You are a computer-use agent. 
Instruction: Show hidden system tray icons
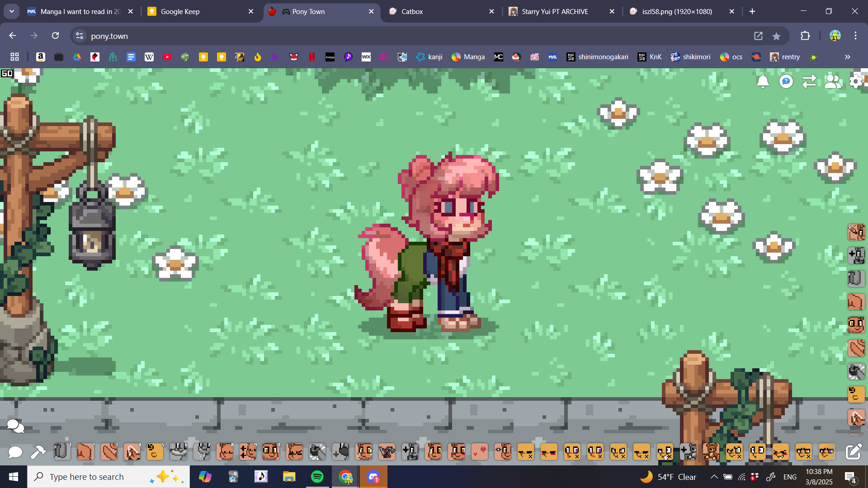tap(714, 477)
